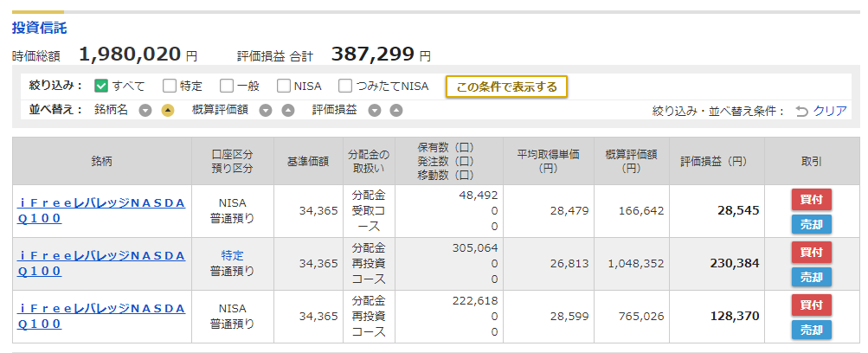Check the つみたてNISA filter checkbox

pos(345,86)
